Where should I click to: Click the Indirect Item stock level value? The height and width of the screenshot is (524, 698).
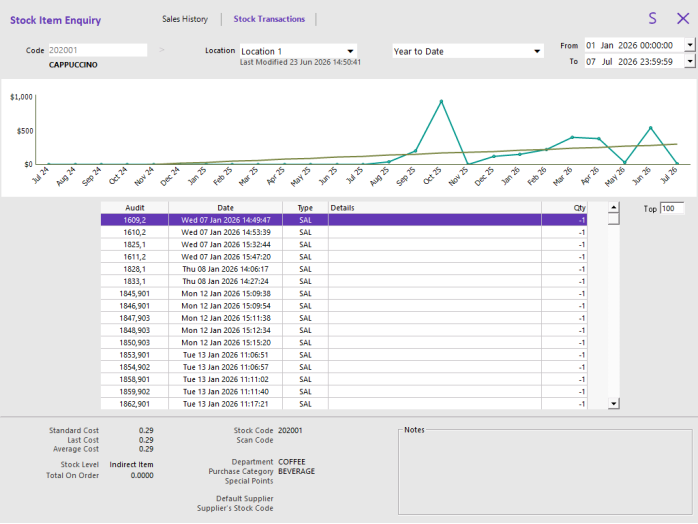[131, 464]
